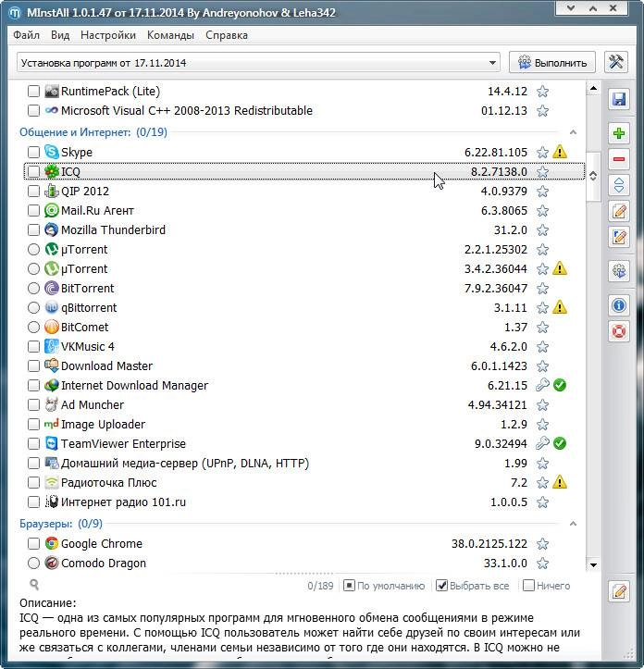Click the warning icon next to Радиоточка Плюс
The image size is (644, 669).
pyautogui.click(x=560, y=482)
